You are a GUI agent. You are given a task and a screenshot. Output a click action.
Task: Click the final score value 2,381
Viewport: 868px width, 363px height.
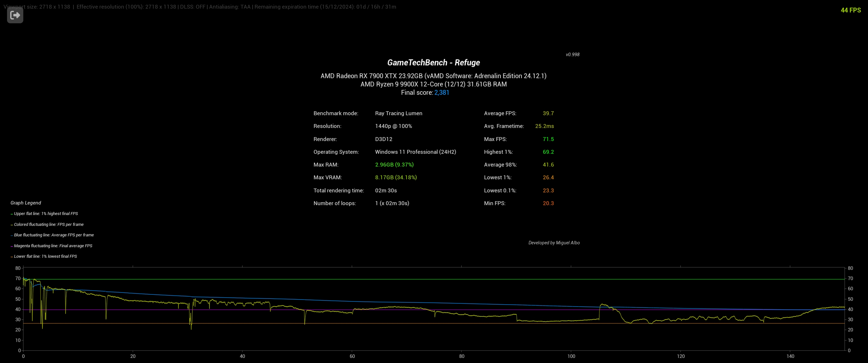point(441,93)
